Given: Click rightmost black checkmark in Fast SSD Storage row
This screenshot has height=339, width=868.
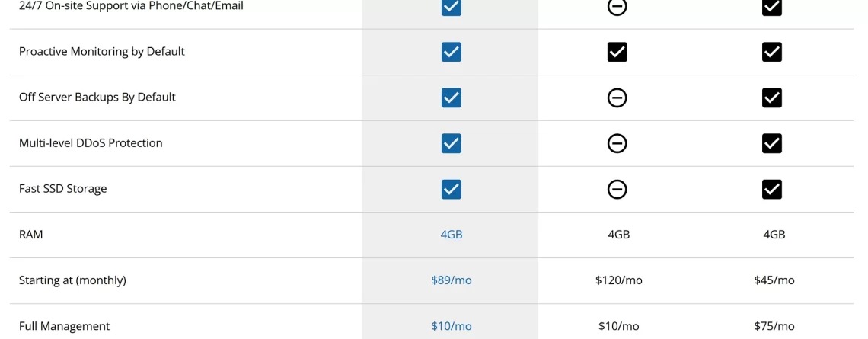Looking at the screenshot, I should pos(771,190).
